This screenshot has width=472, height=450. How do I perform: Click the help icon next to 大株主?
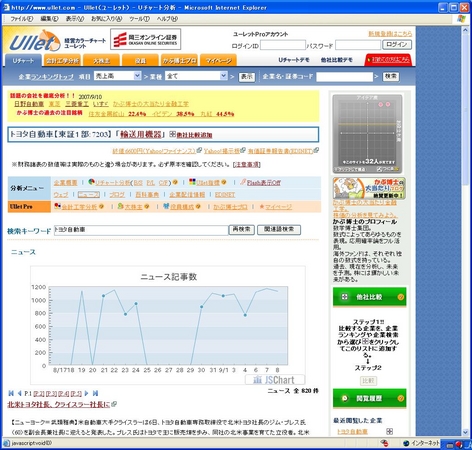[x=147, y=207]
